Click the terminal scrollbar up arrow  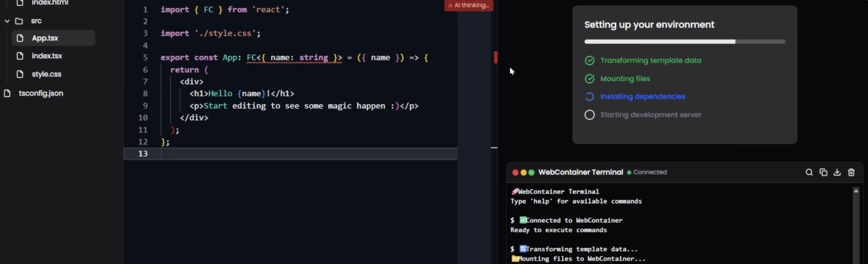point(856,191)
